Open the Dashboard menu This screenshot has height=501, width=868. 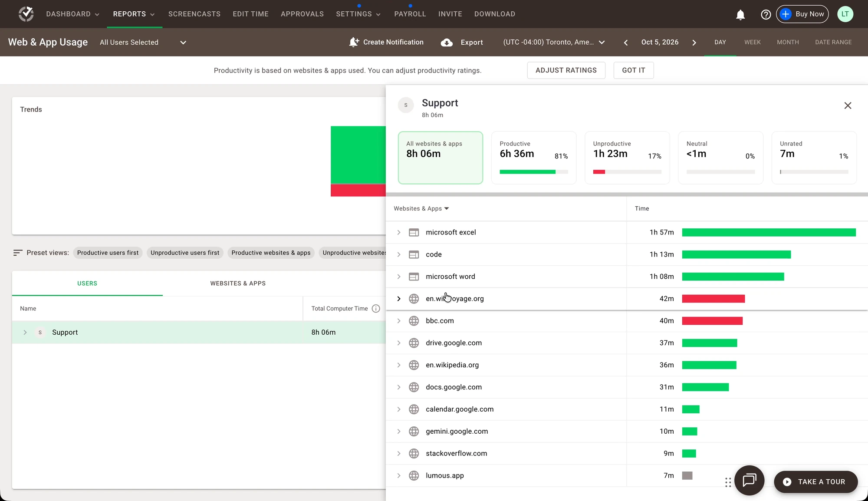(x=73, y=14)
